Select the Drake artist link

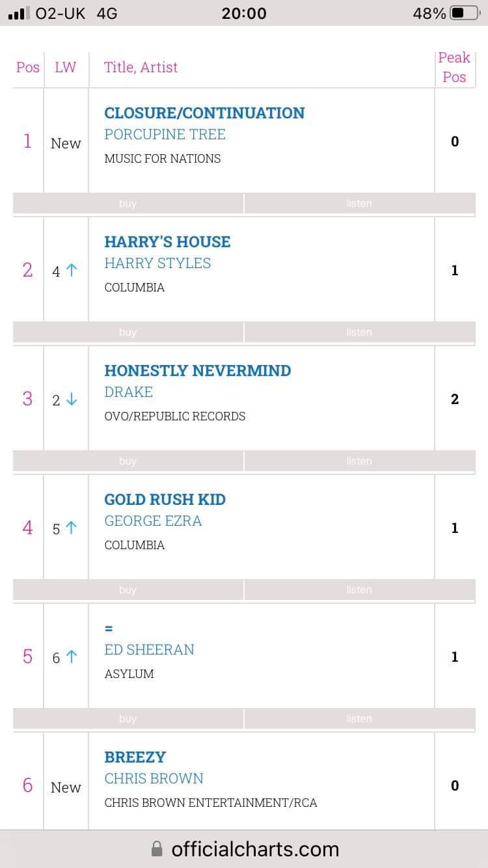pyautogui.click(x=129, y=392)
